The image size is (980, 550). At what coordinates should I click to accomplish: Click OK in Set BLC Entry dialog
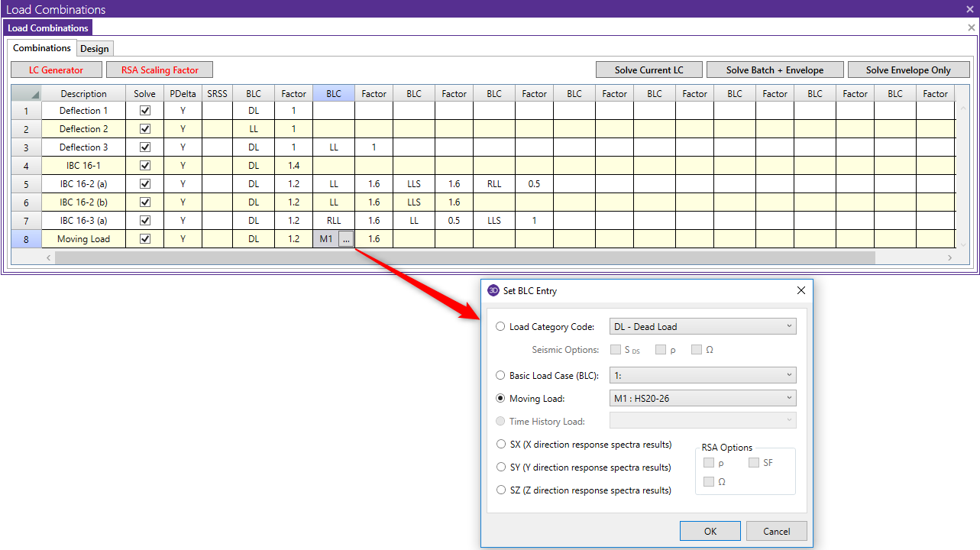tap(710, 531)
